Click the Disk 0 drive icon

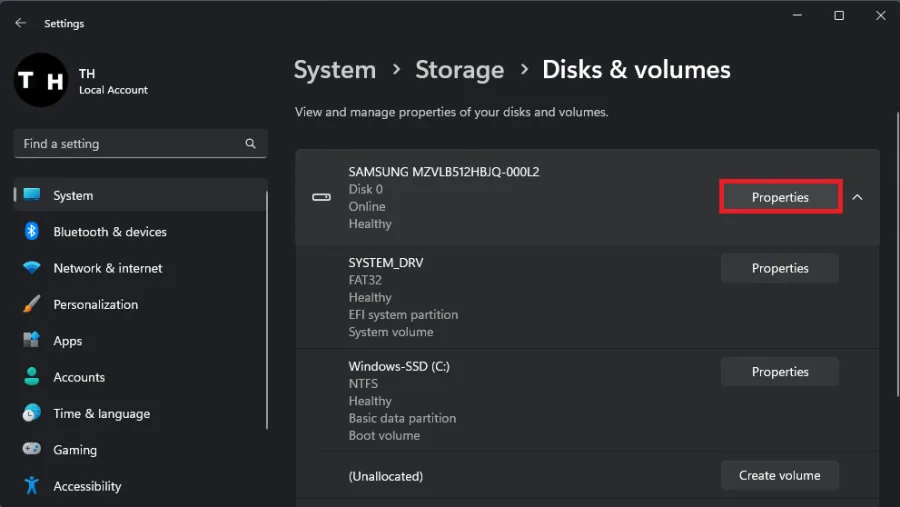[x=321, y=197]
